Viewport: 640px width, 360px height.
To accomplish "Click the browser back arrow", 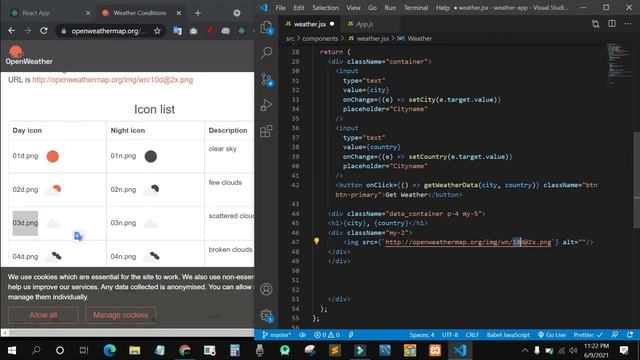I will coord(12,31).
